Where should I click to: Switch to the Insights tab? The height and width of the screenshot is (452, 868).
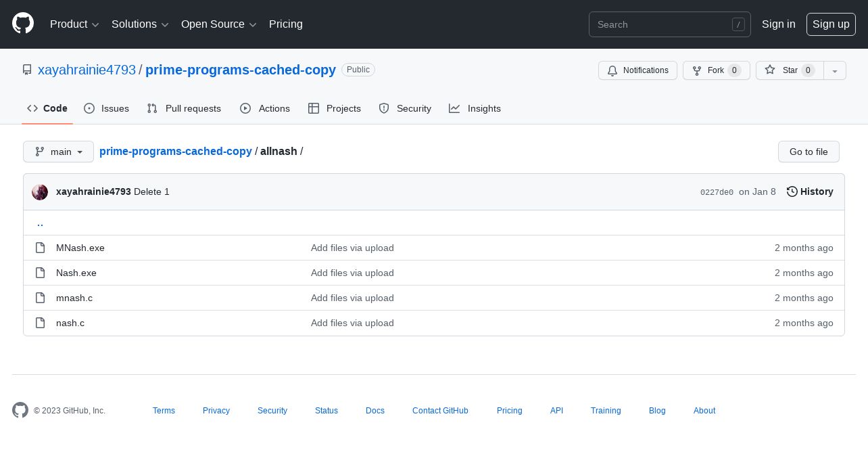click(475, 108)
